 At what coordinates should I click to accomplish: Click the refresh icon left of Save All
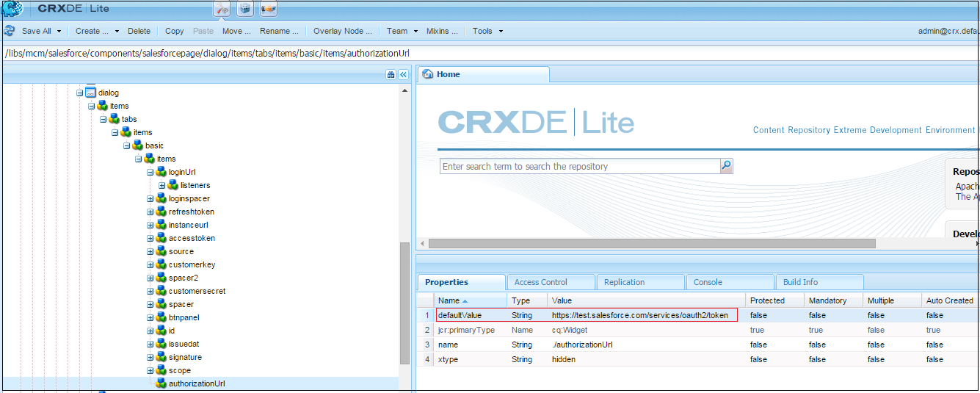pos(10,31)
